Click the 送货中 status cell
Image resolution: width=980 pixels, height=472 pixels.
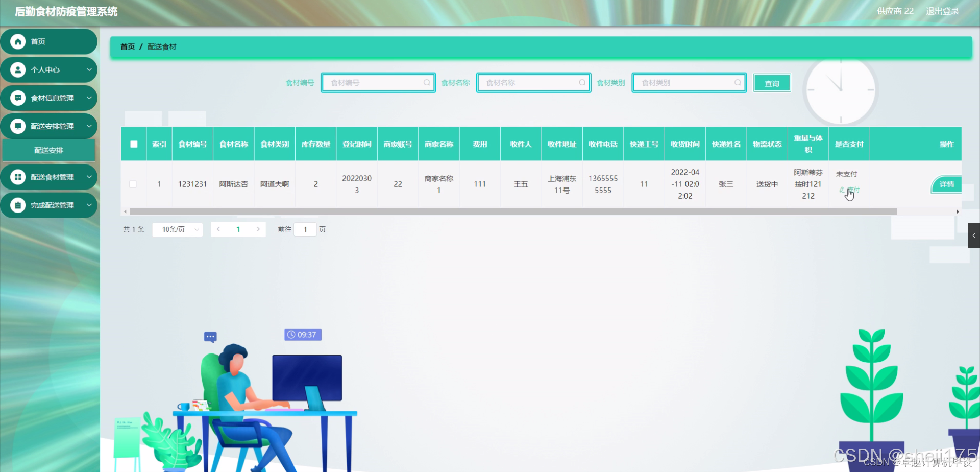tap(767, 184)
